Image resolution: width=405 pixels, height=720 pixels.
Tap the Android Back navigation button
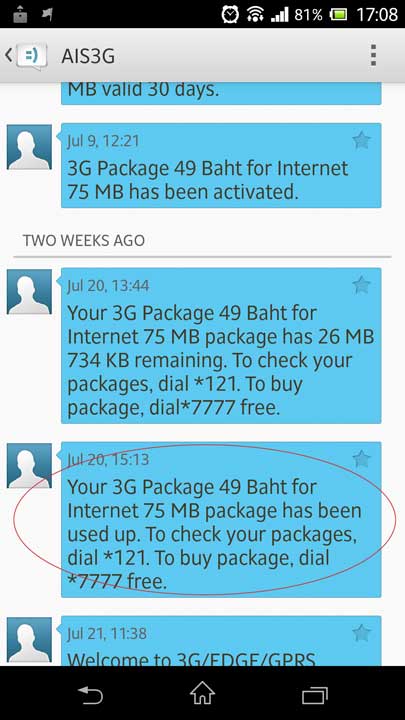(x=90, y=694)
